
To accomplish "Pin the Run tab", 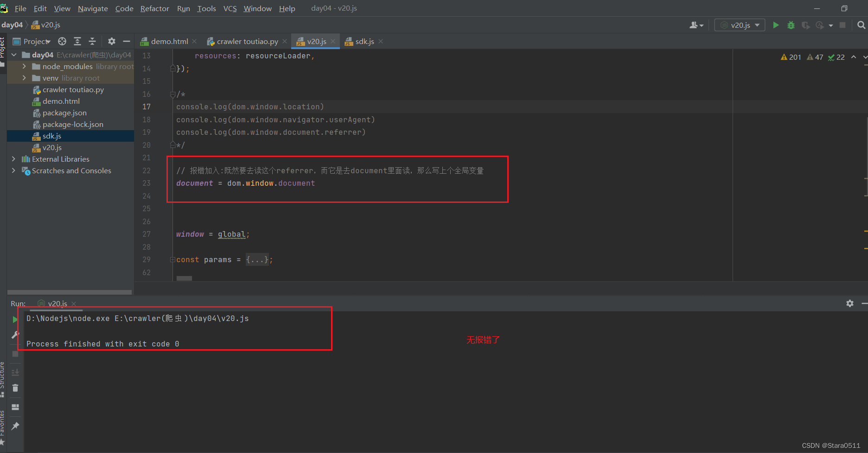I will [15, 426].
